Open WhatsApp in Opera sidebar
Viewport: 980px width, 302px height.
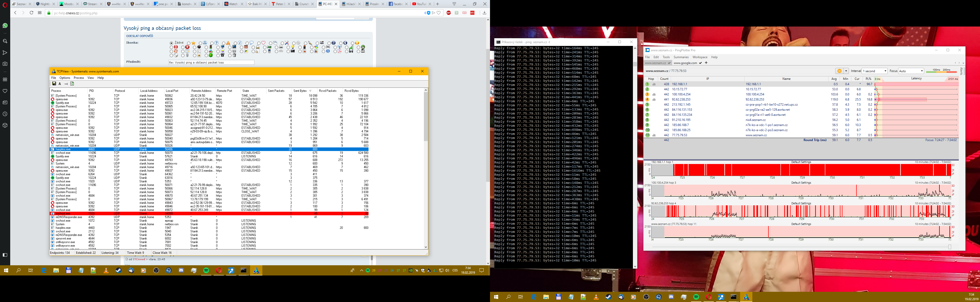5,26
